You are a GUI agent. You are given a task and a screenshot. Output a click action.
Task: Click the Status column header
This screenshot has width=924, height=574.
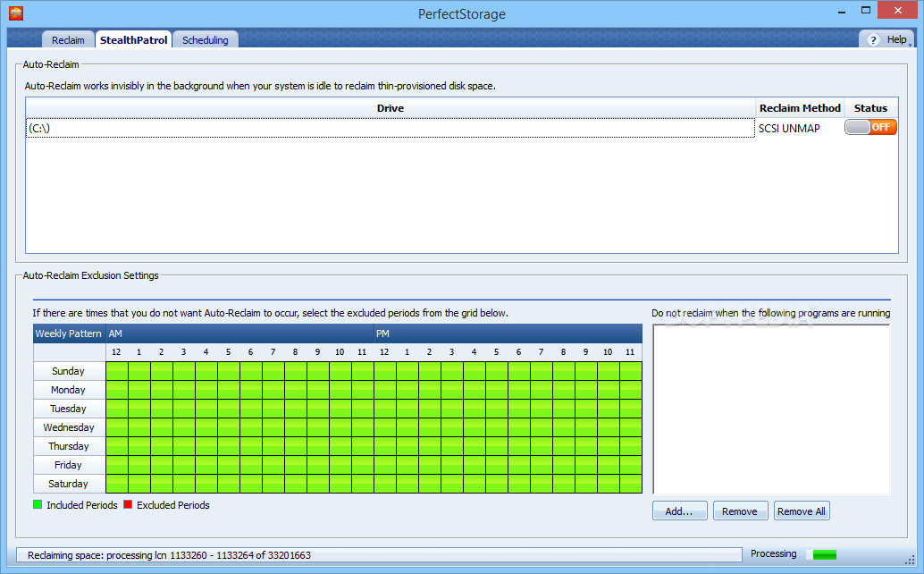click(870, 108)
